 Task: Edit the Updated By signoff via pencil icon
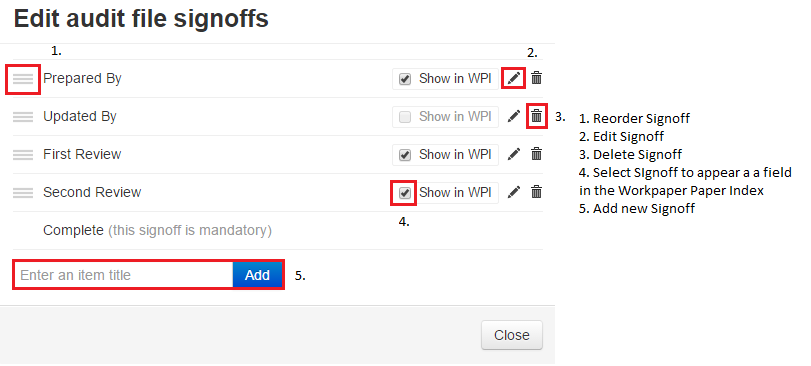tap(514, 116)
